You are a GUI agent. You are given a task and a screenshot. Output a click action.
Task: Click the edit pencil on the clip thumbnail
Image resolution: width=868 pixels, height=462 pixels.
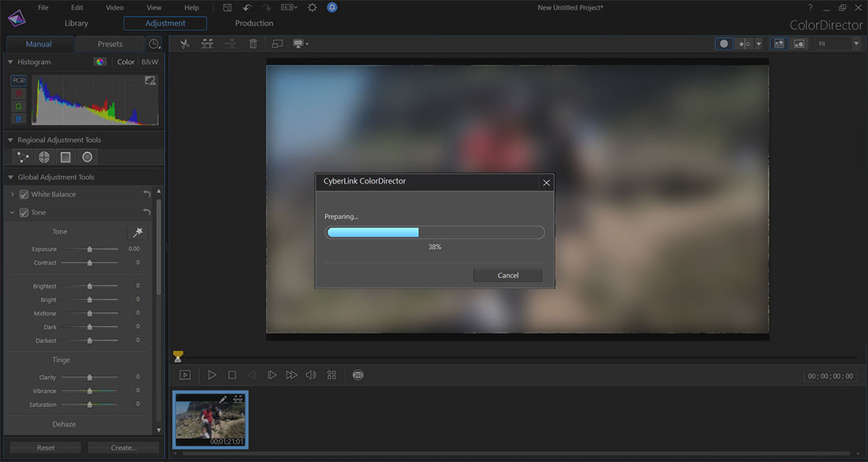(223, 400)
